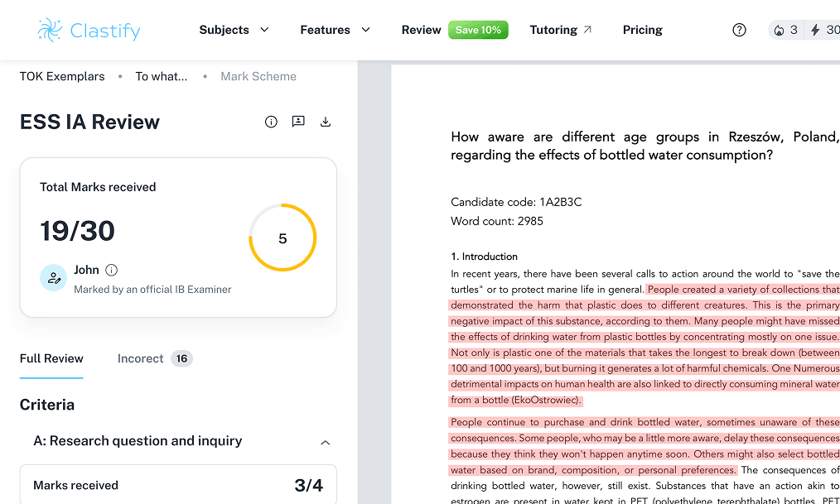Open the 'To what...' breadcrumb
This screenshot has height=504, width=840.
point(162,76)
